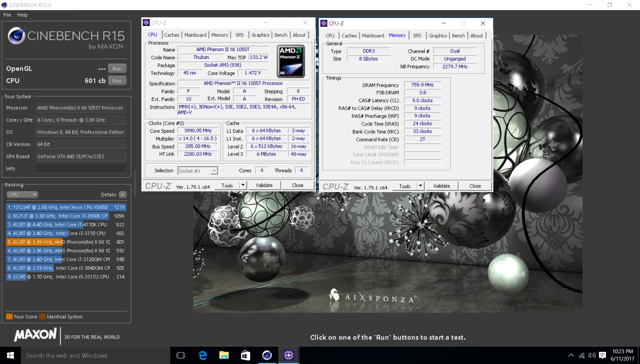The width and height of the screenshot is (640, 364).
Task: Click the MAXON logo at bottom
Action: (x=35, y=335)
